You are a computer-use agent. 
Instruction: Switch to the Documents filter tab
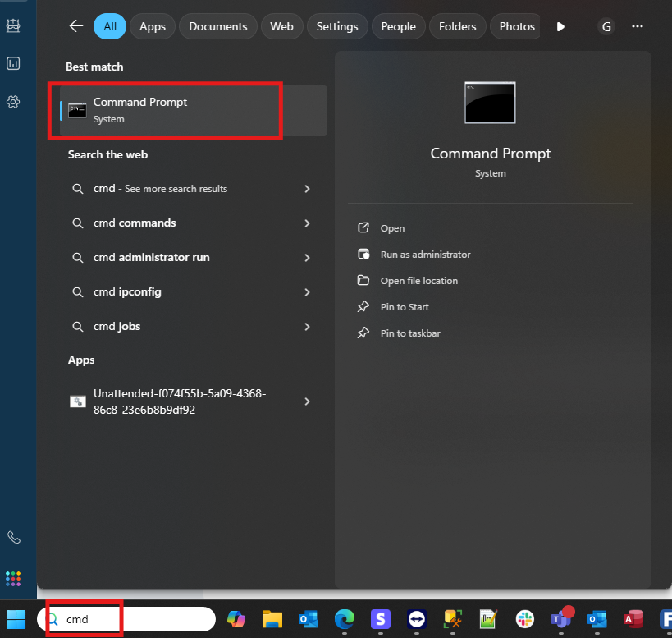(217, 26)
